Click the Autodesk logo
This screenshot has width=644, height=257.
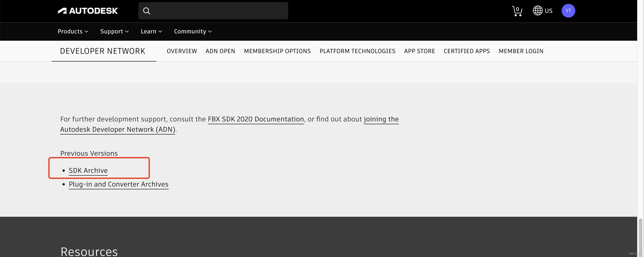[x=88, y=11]
